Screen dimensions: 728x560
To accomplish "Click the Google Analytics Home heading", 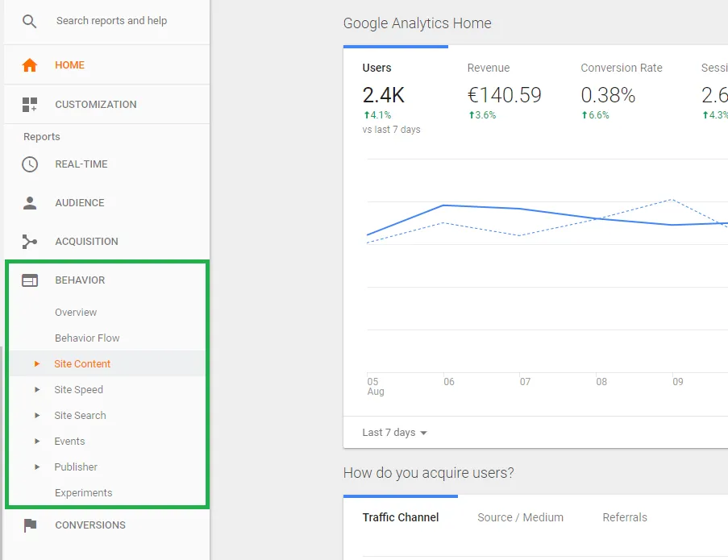I will (x=417, y=23).
